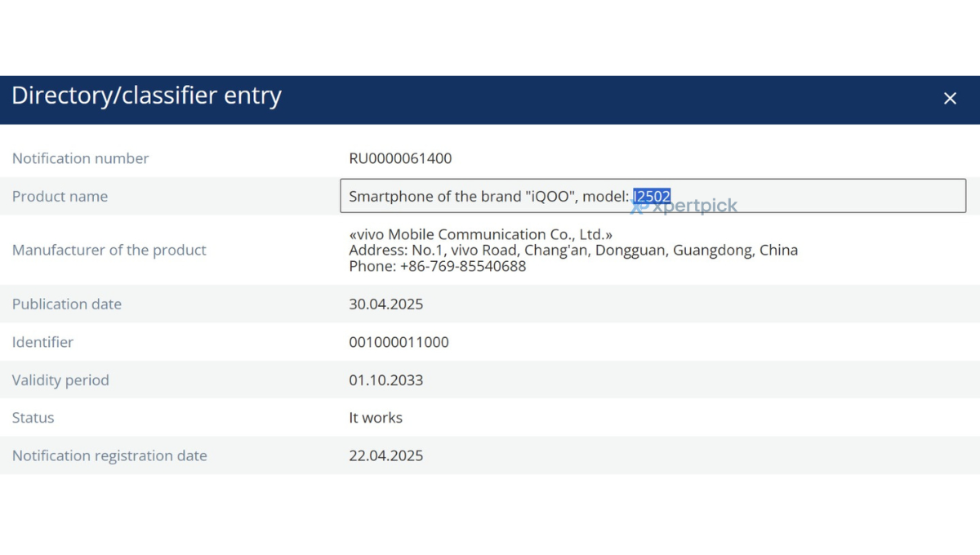Click the Product name label

60,197
